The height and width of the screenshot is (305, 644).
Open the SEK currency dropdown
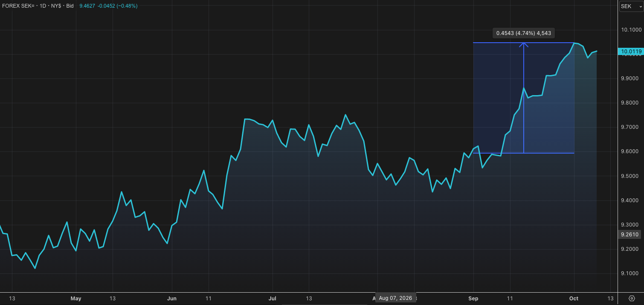[631, 6]
